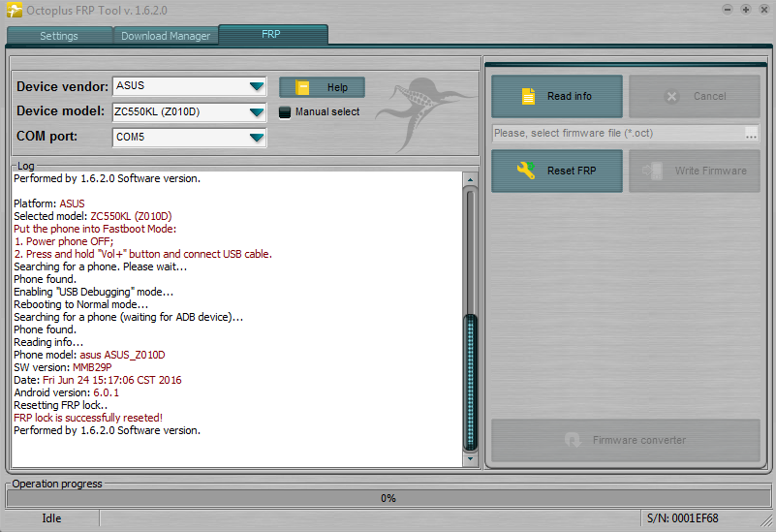The width and height of the screenshot is (776, 532).
Task: Click "SW version: MMB29P" log line
Action: [x=62, y=367]
